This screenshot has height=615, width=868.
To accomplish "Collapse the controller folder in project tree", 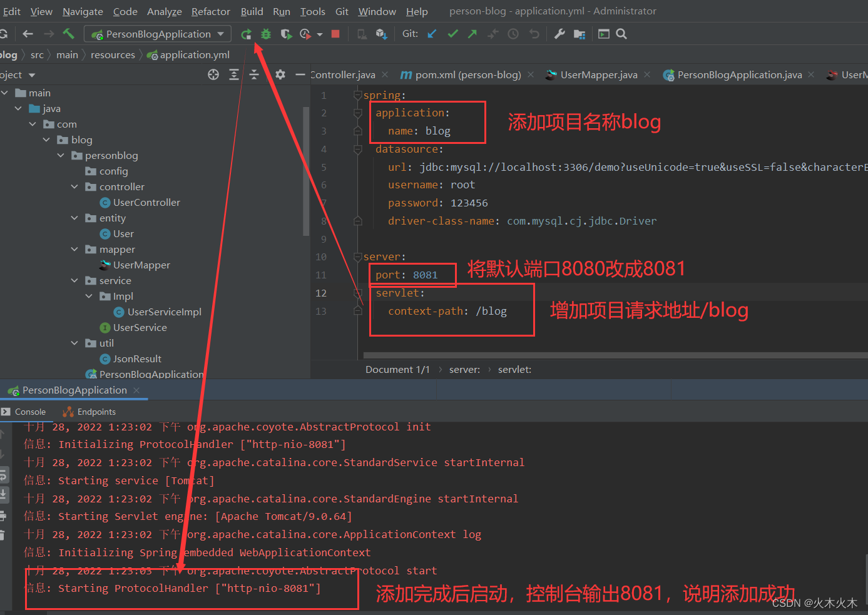I will pyautogui.click(x=74, y=186).
